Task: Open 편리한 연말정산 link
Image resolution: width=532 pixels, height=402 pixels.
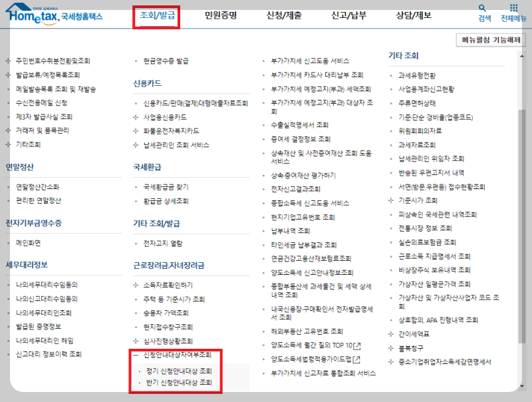Action: coord(39,200)
